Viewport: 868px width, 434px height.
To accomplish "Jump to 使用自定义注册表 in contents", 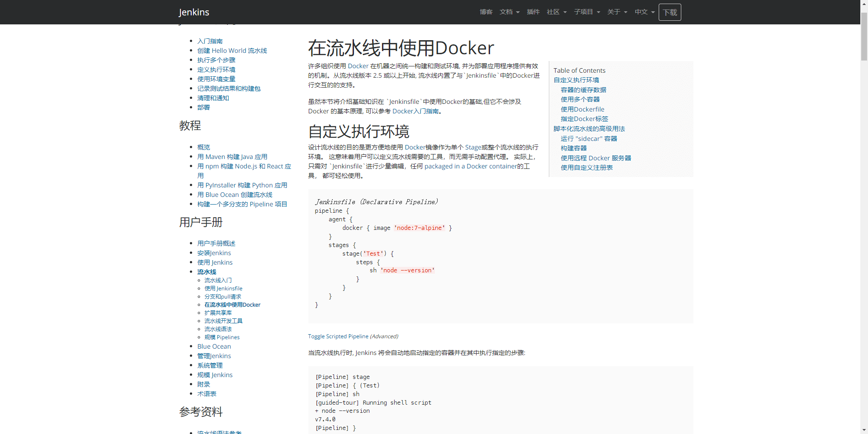I will point(586,168).
